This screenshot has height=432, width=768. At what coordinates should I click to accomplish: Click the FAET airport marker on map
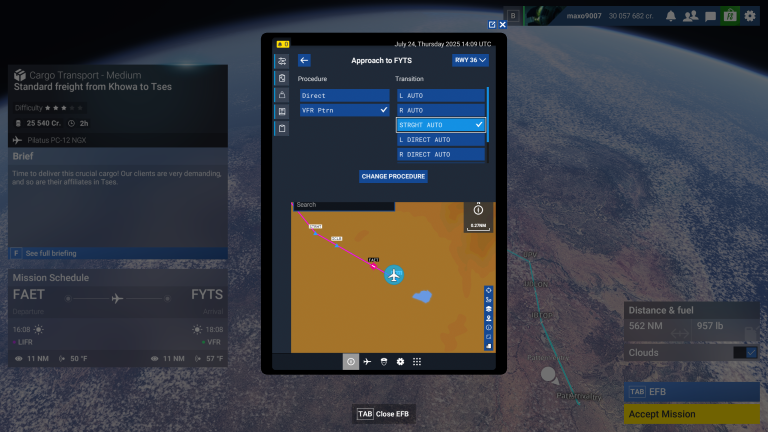pos(374,266)
